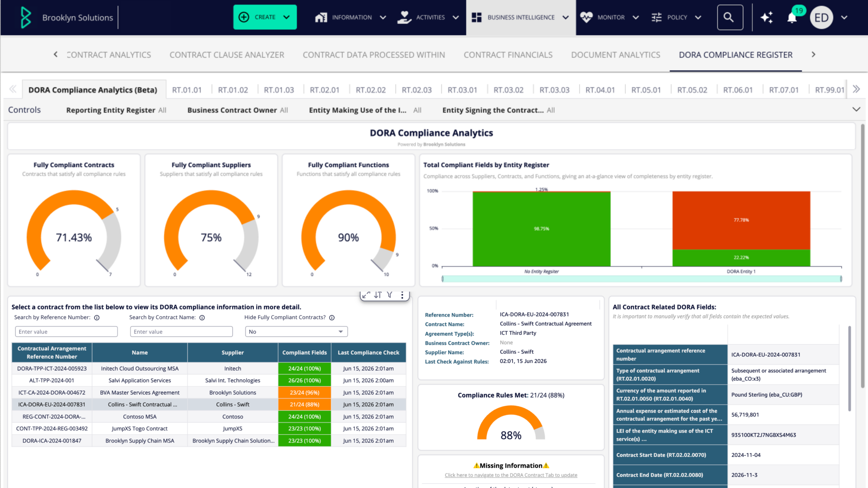
Task: Click link to navigate to DORA Contract Tab
Action: point(511,475)
